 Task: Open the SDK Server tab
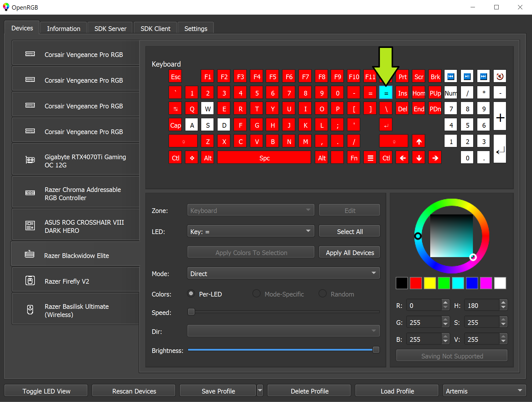click(x=110, y=28)
